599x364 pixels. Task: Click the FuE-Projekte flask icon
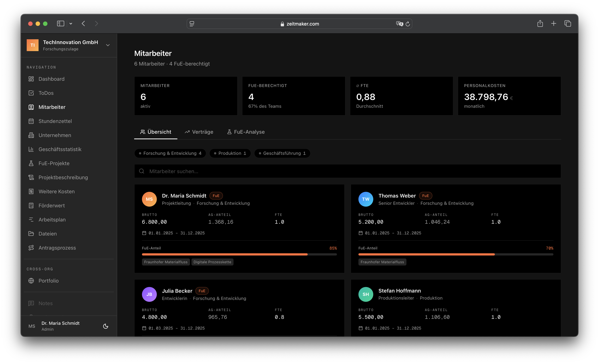pyautogui.click(x=31, y=163)
